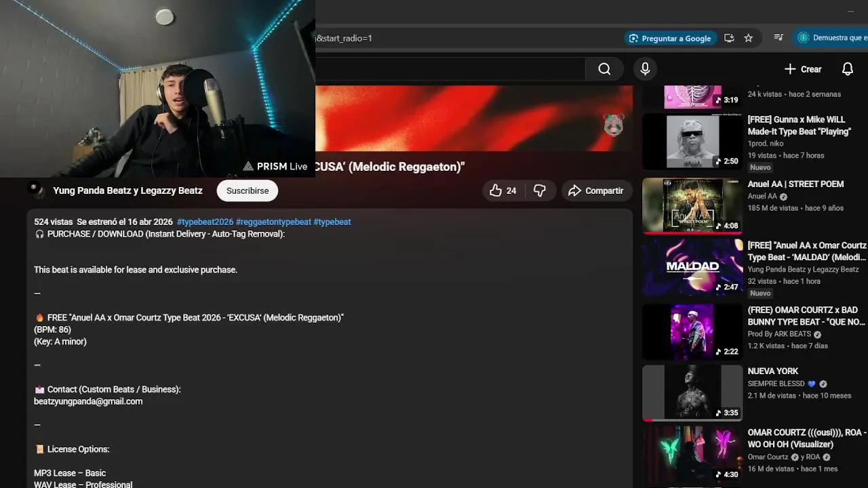Image resolution: width=868 pixels, height=488 pixels.
Task: Open WO OH OH Visualizer thumbnail
Action: 692,454
